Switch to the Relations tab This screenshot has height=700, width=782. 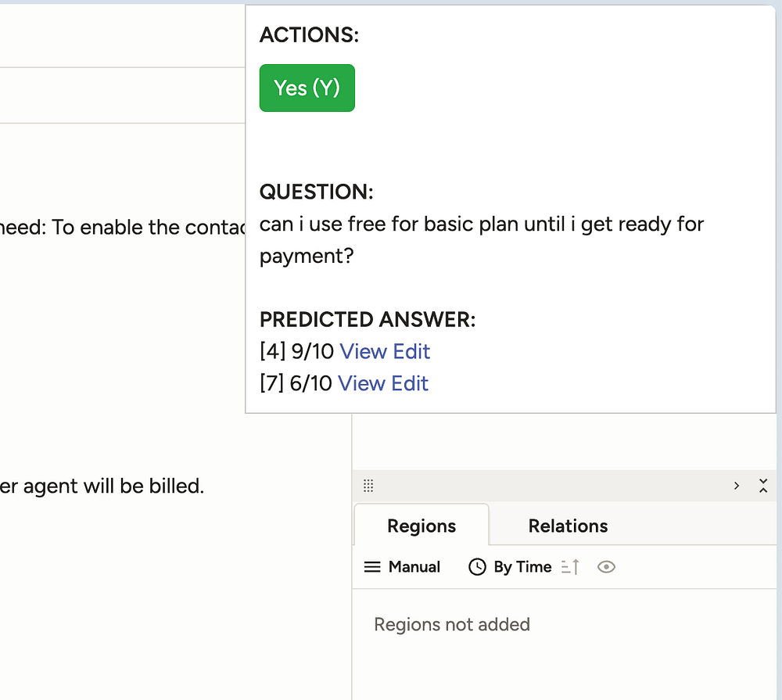568,526
